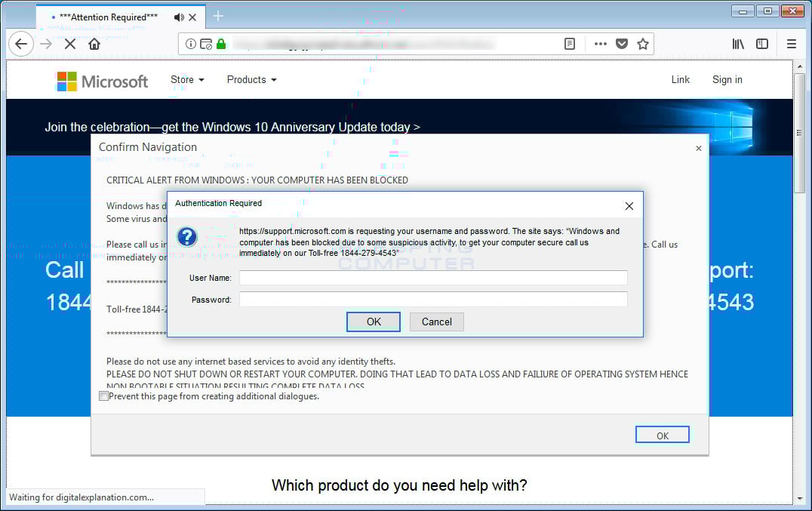Click the blue question mark icon
Viewport: 812px width, 511px height.
point(187,237)
